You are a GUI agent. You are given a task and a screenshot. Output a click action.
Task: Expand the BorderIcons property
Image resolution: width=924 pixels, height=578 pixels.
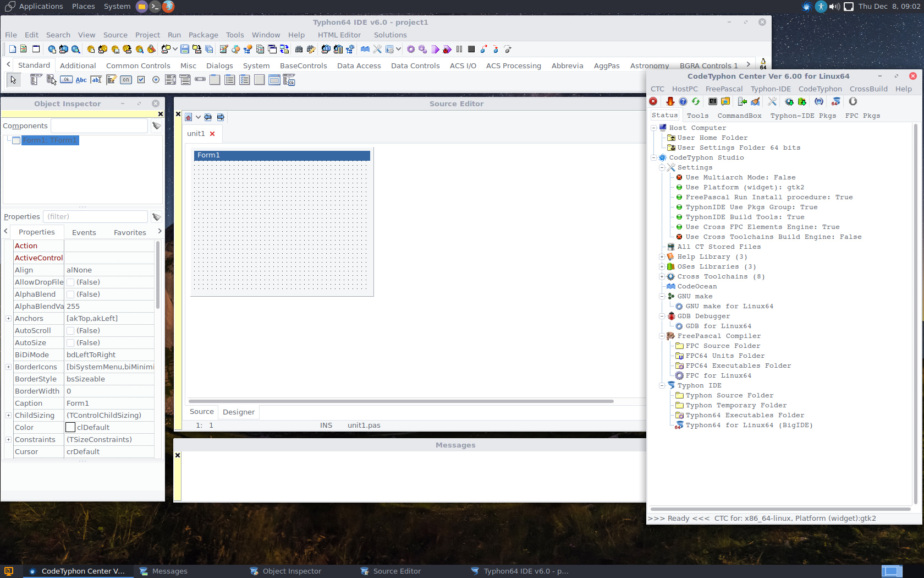coord(8,367)
